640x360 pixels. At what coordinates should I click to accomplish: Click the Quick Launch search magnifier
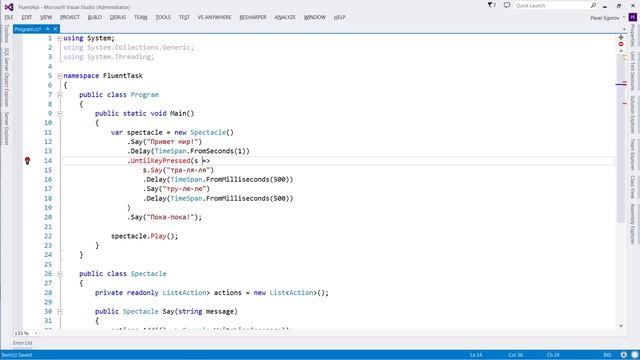point(593,5)
